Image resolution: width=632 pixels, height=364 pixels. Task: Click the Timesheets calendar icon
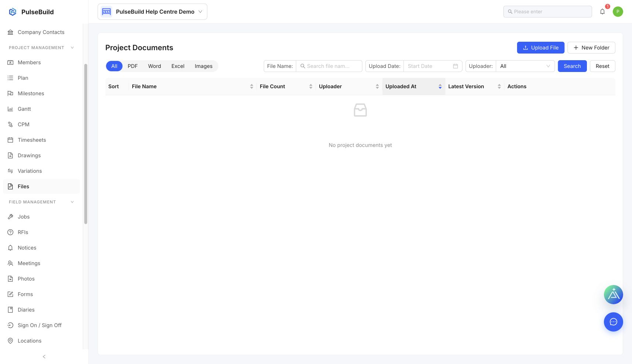coord(10,140)
